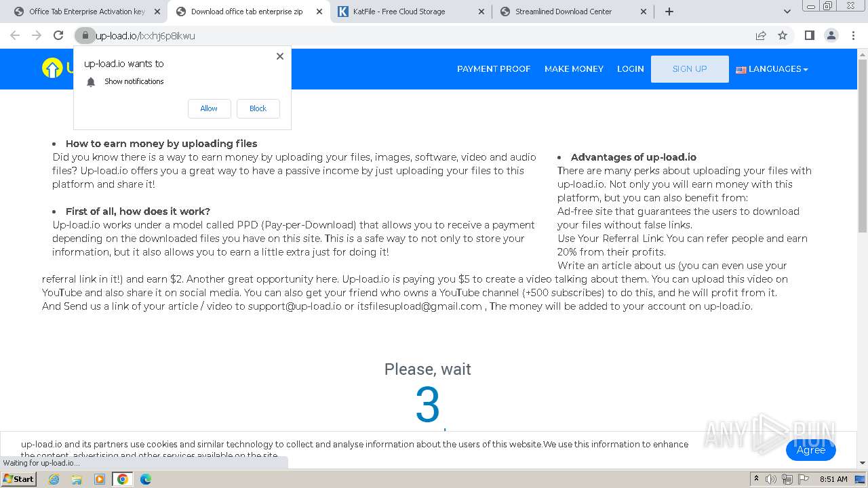Viewport: 868px width, 488px height.
Task: Select Chrome icon in taskbar
Action: click(122, 479)
